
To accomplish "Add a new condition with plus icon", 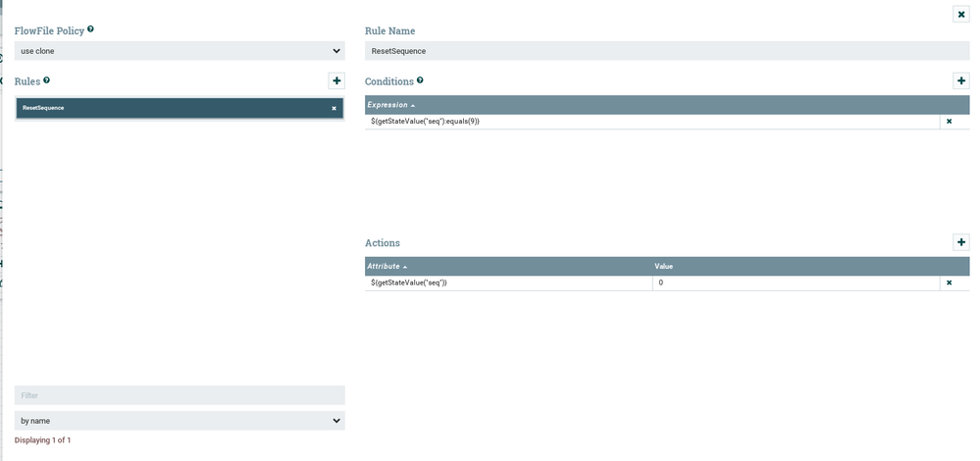I will pyautogui.click(x=961, y=80).
